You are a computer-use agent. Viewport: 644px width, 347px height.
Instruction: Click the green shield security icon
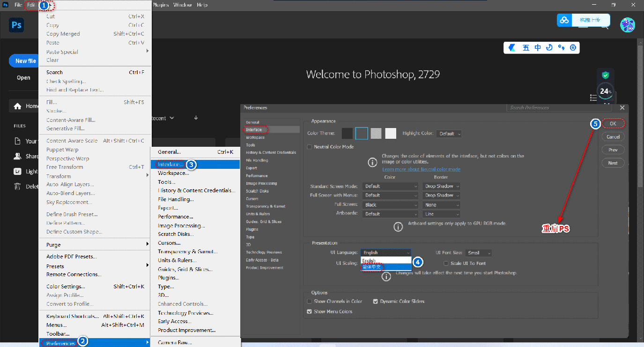606,75
